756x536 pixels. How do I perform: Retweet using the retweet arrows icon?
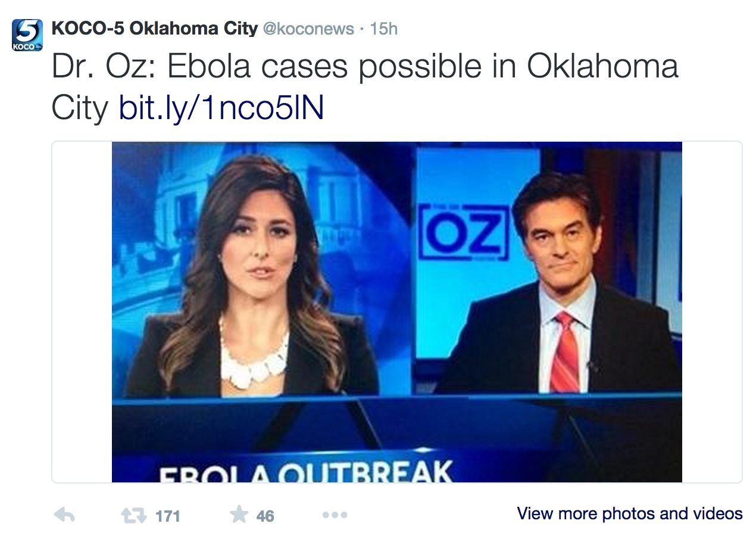point(133,515)
